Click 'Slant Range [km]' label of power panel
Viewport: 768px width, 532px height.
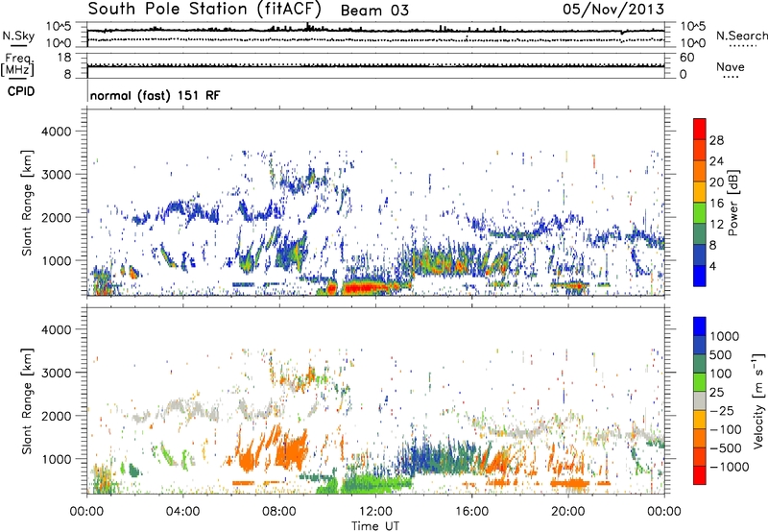pyautogui.click(x=27, y=203)
